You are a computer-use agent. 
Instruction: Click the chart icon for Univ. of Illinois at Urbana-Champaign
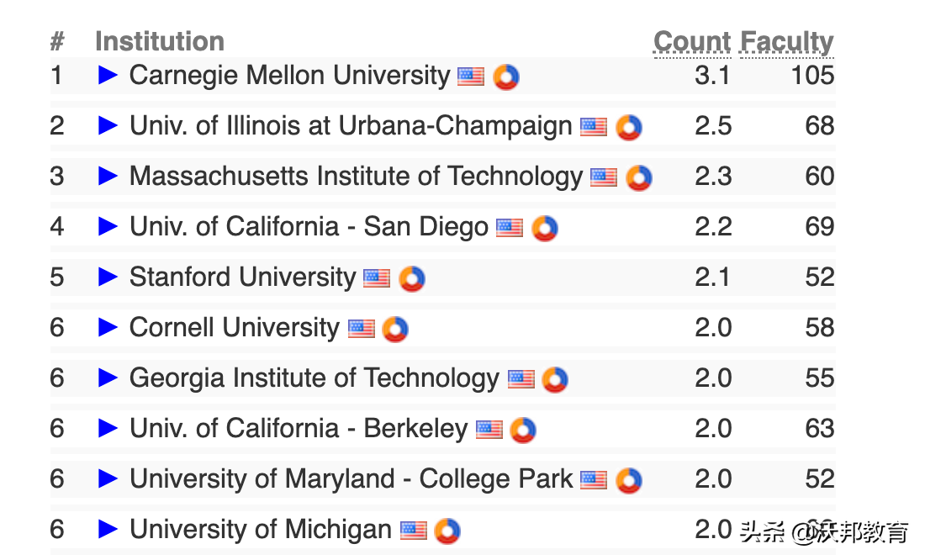(628, 127)
